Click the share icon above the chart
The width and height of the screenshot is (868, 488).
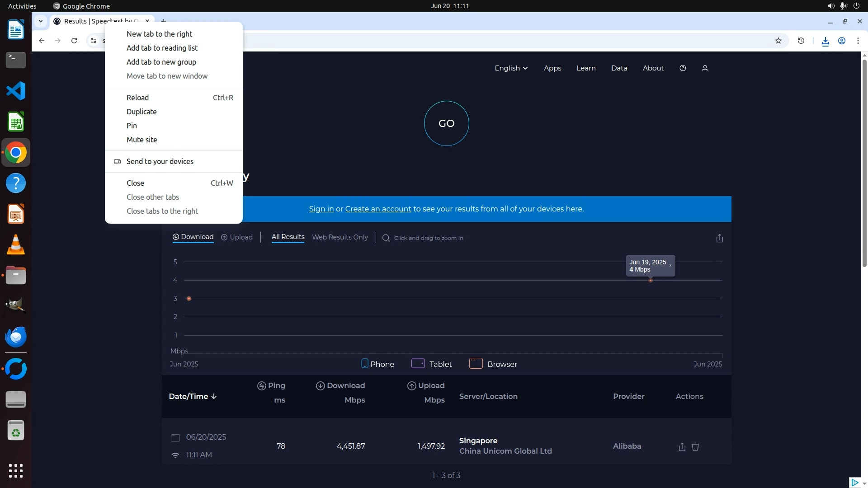point(720,238)
